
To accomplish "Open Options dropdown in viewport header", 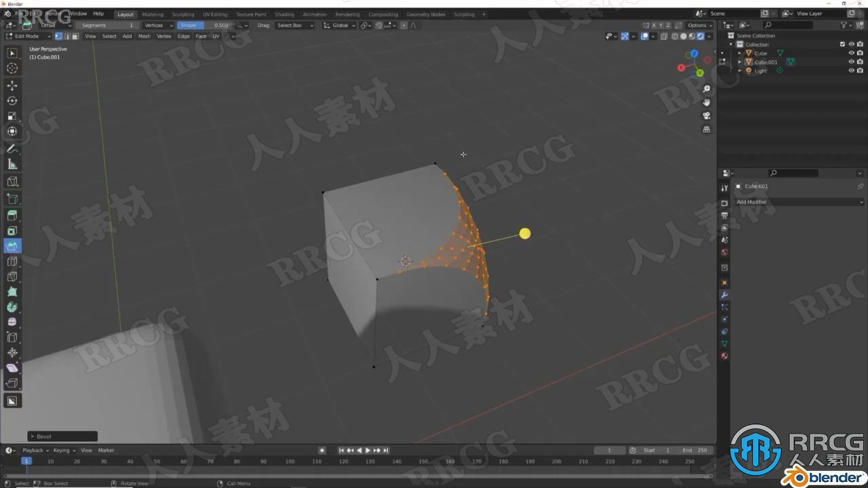I will coord(699,25).
